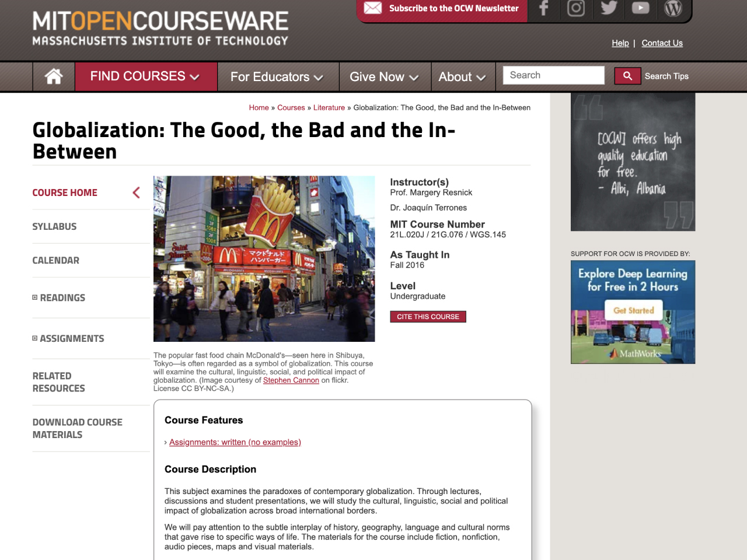Image resolution: width=747 pixels, height=560 pixels.
Task: Open Assignments: written (no examples) link
Action: tap(235, 442)
